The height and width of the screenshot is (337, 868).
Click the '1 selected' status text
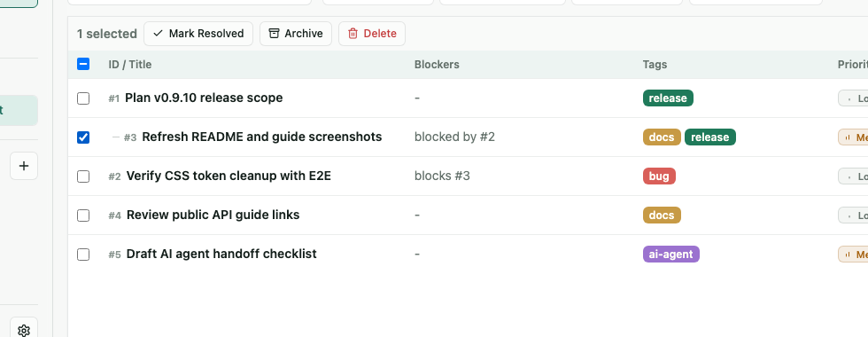pyautogui.click(x=107, y=34)
